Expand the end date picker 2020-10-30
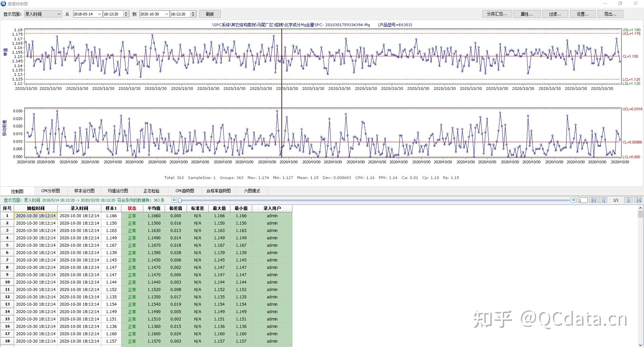644x347 pixels. 166,14
